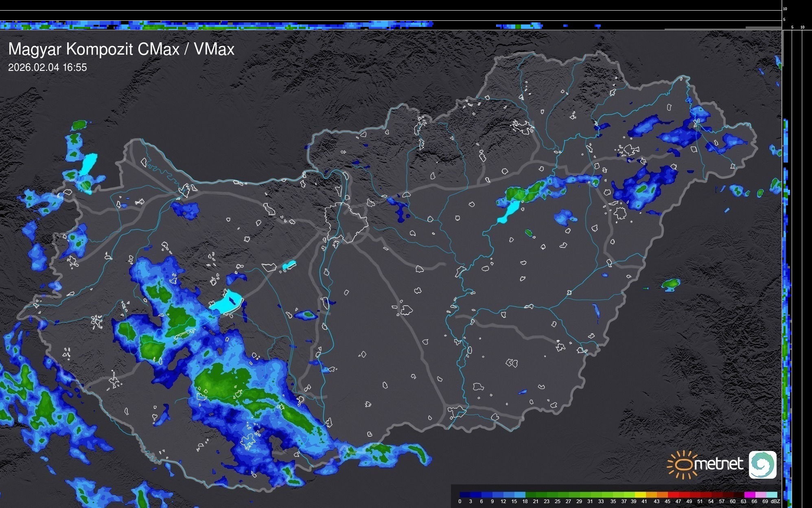Click the dBZ unit label
This screenshot has width=812, height=508.
click(775, 501)
